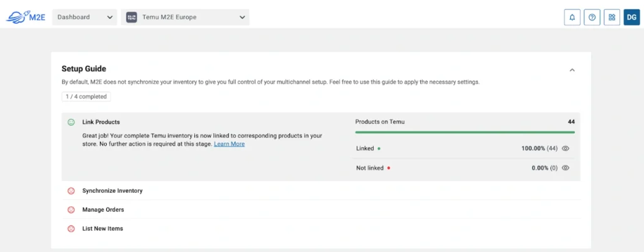Follow the Learn More link
This screenshot has width=644, height=252.
coord(229,144)
